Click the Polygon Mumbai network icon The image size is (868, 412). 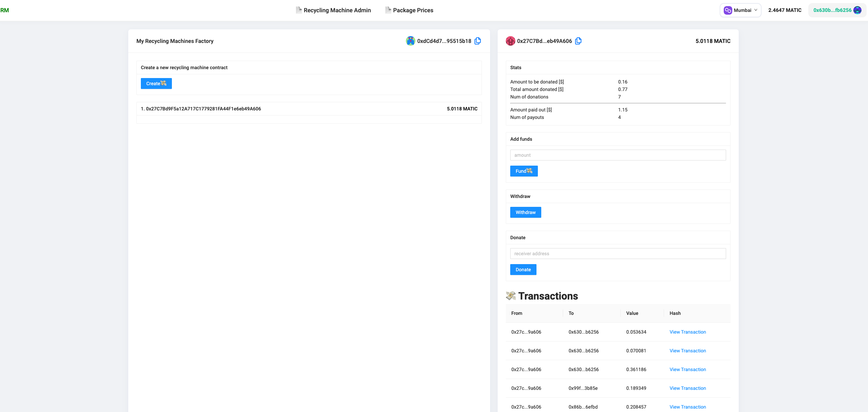728,10
